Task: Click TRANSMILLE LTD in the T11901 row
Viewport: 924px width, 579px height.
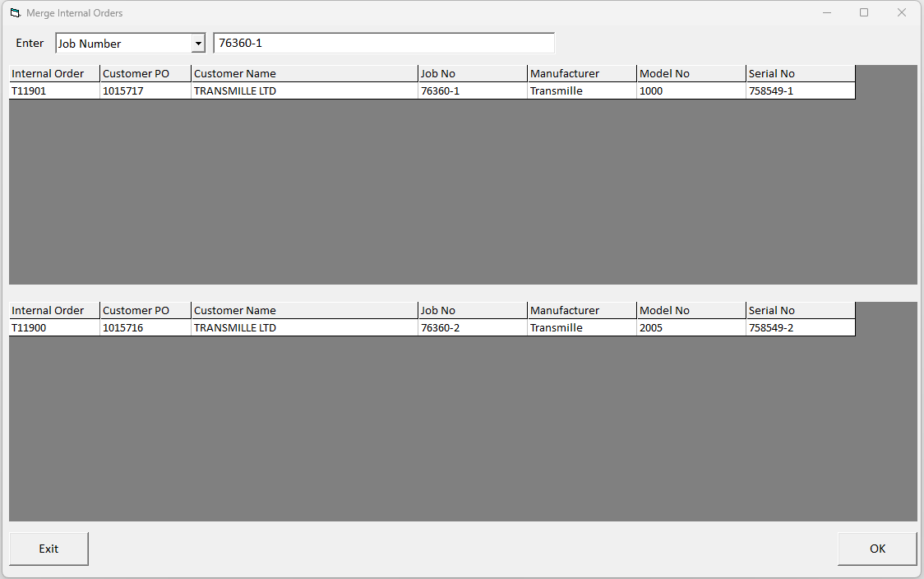Action: tap(305, 90)
